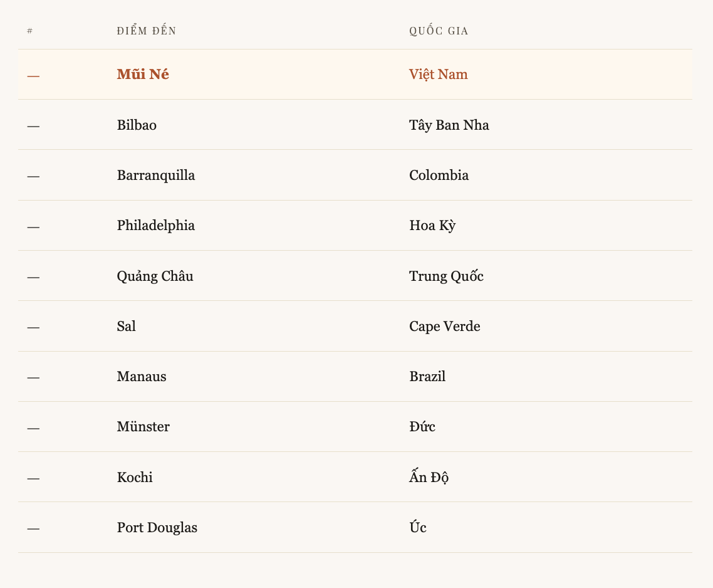
Task: Click the Trung Quốc country cell
Action: click(446, 276)
